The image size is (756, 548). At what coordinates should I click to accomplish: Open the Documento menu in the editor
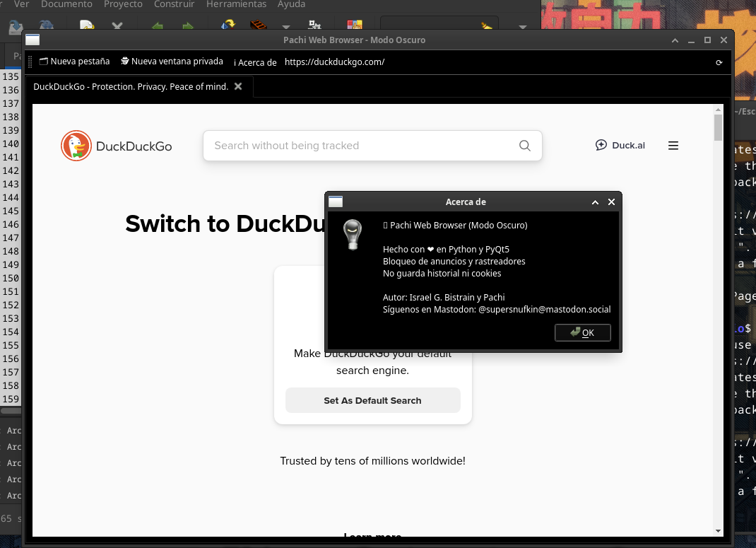[x=66, y=4]
